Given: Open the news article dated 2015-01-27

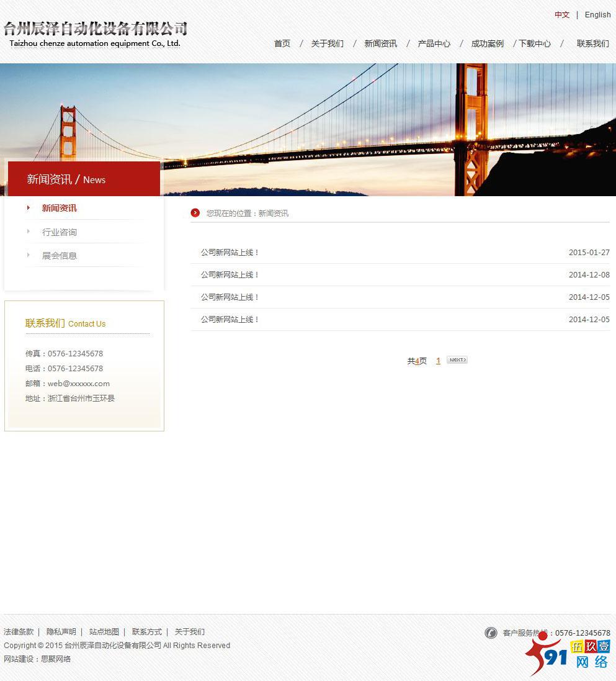Looking at the screenshot, I should pos(230,253).
